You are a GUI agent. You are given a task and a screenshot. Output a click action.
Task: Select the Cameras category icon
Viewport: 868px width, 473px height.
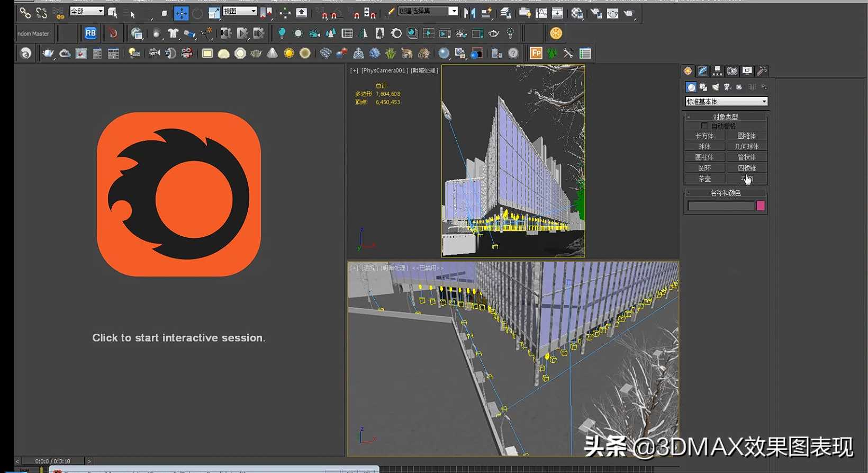pyautogui.click(x=728, y=87)
